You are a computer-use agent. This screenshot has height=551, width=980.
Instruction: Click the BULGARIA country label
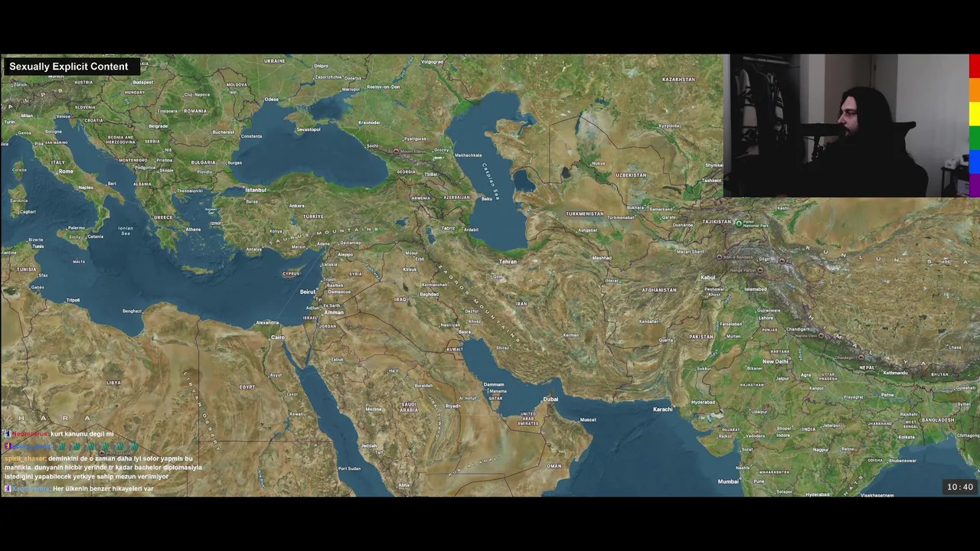click(x=203, y=162)
